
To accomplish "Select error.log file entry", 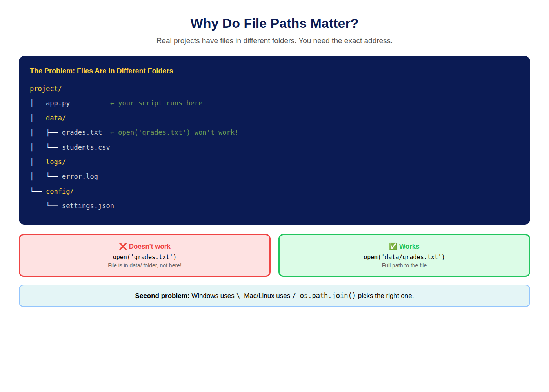I will pyautogui.click(x=80, y=176).
